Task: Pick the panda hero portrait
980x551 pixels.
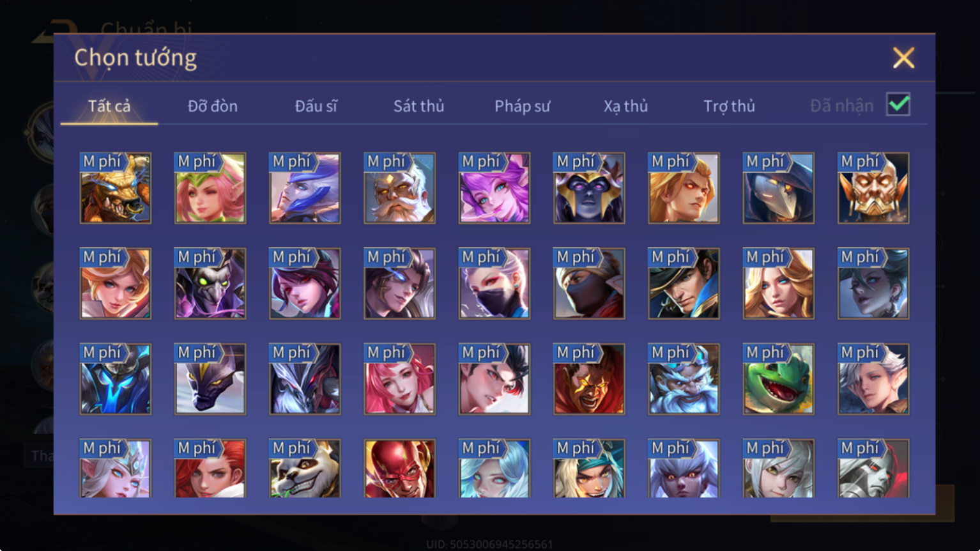Action: (x=305, y=469)
